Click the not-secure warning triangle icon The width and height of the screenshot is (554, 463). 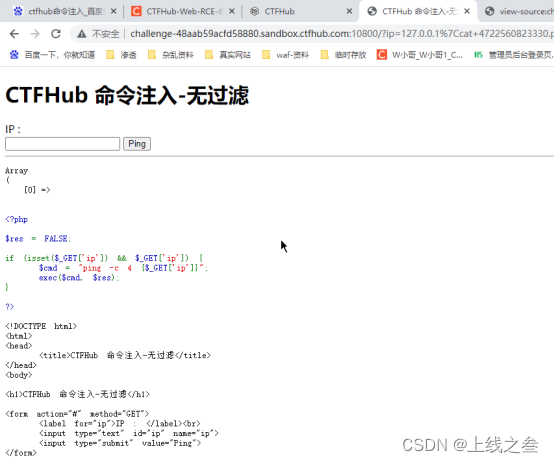82,34
